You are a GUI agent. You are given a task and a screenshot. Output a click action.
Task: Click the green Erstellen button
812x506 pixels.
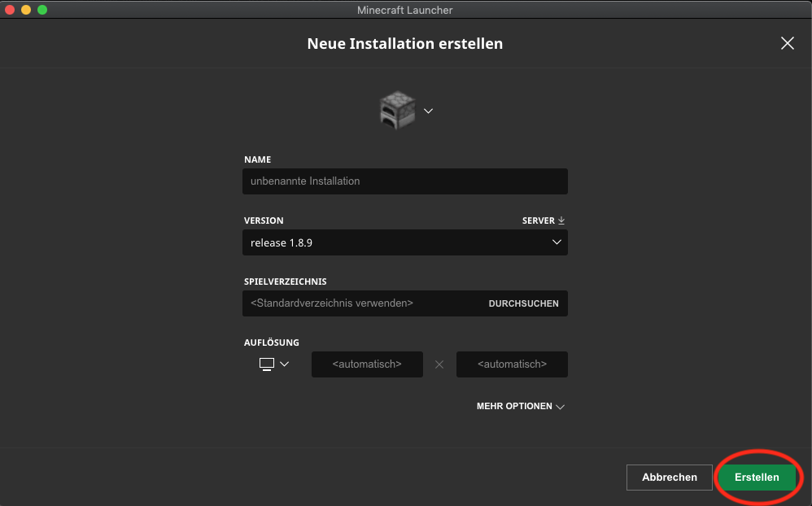click(757, 478)
